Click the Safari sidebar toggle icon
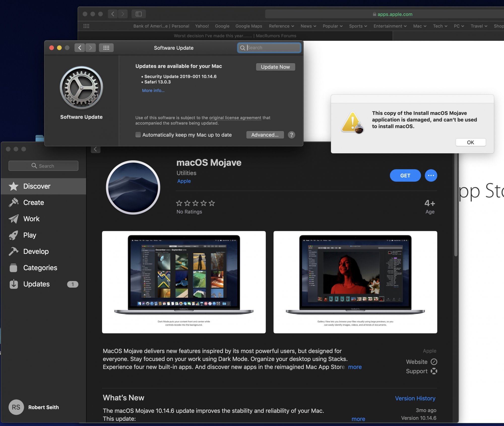 [x=139, y=14]
